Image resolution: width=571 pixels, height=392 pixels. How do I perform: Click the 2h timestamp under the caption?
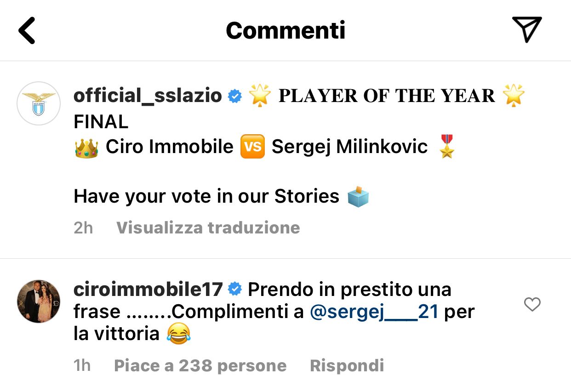[83, 228]
